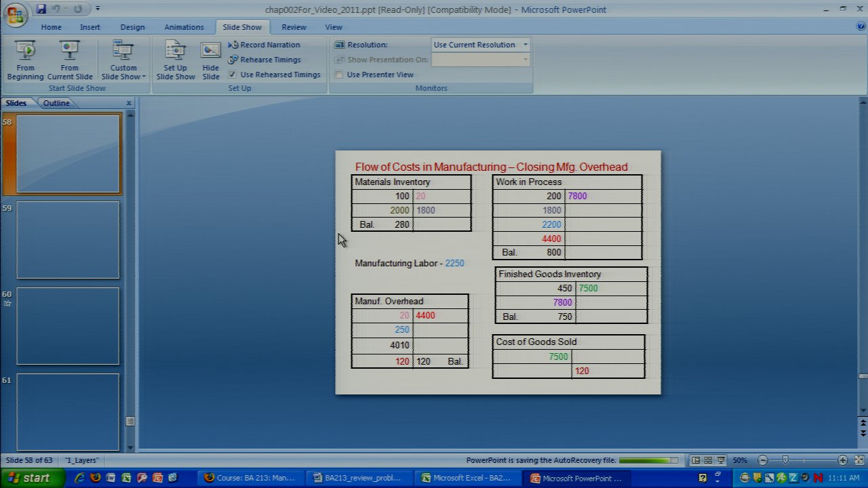Click the Save icon in quick access toolbar
This screenshot has width=868, height=488.
click(41, 9)
